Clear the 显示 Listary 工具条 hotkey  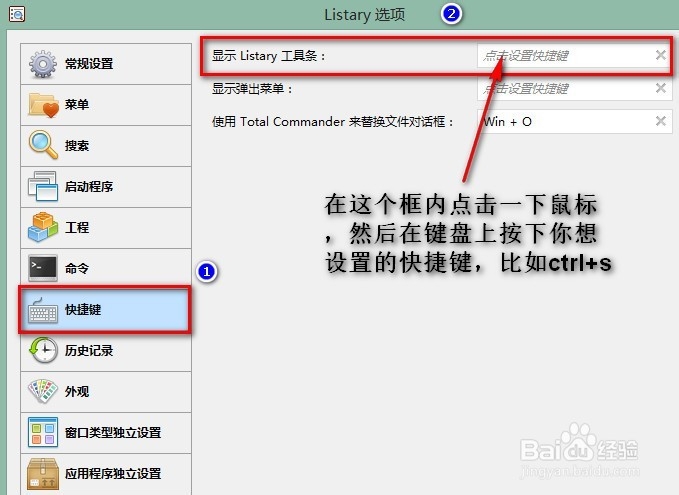point(661,55)
